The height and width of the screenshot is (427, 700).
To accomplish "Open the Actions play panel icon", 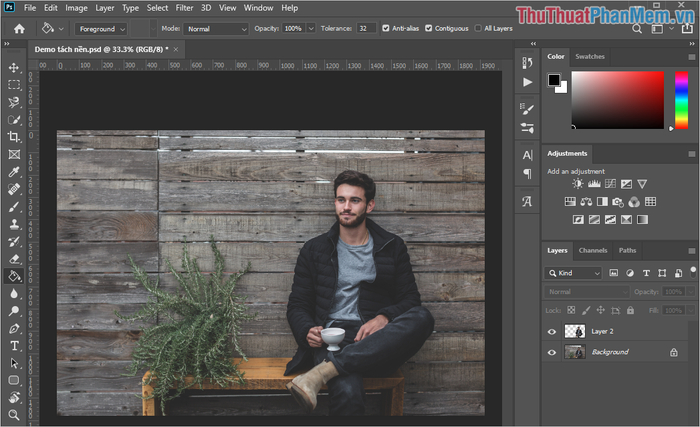I will point(527,82).
